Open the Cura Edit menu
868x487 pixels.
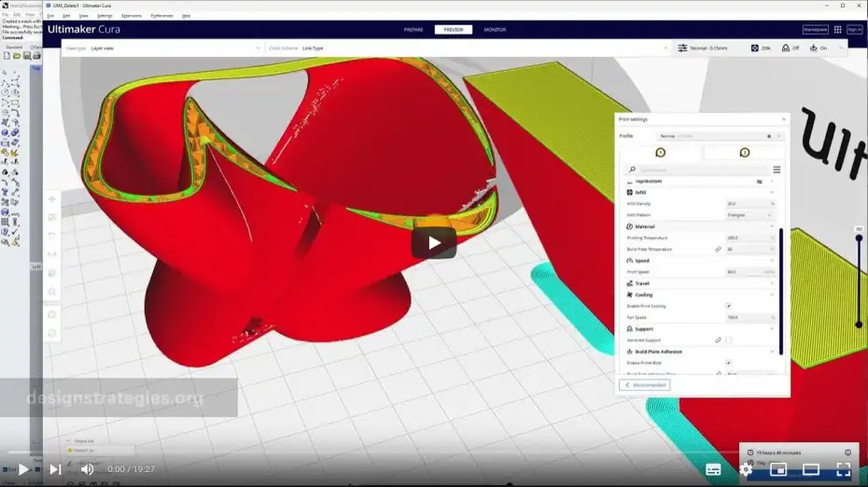66,16
